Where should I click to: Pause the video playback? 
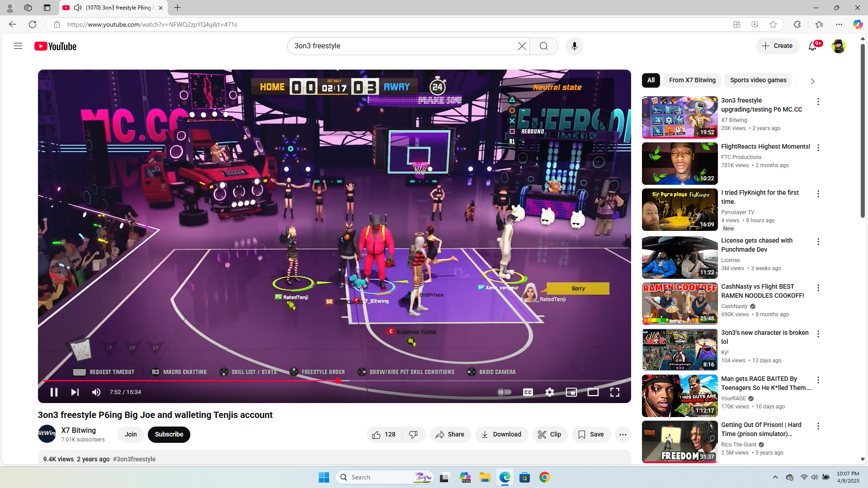[54, 392]
